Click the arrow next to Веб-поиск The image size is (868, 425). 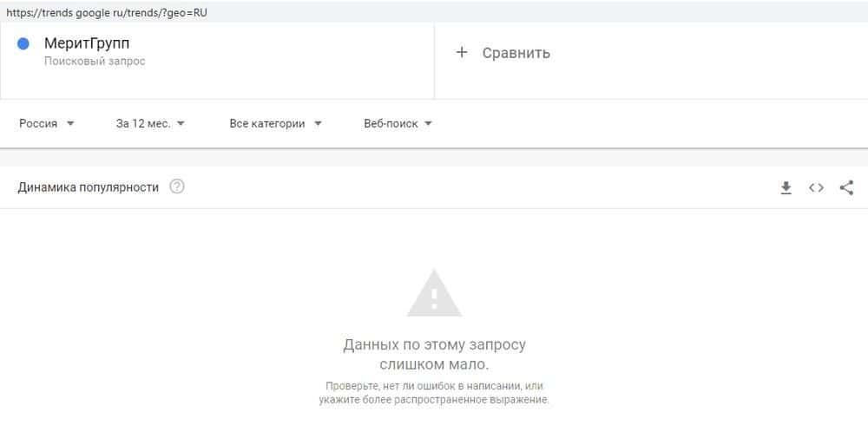[428, 124]
